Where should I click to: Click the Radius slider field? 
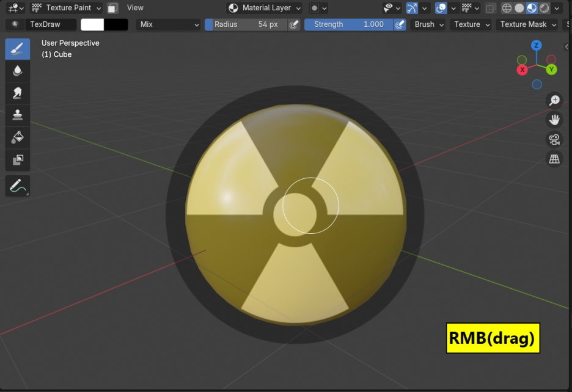point(246,24)
